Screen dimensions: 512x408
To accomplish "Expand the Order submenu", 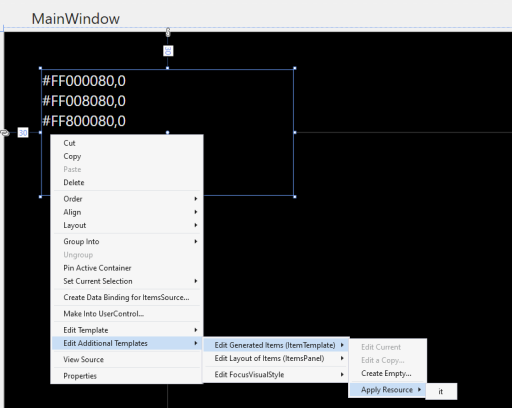I will pyautogui.click(x=127, y=199).
